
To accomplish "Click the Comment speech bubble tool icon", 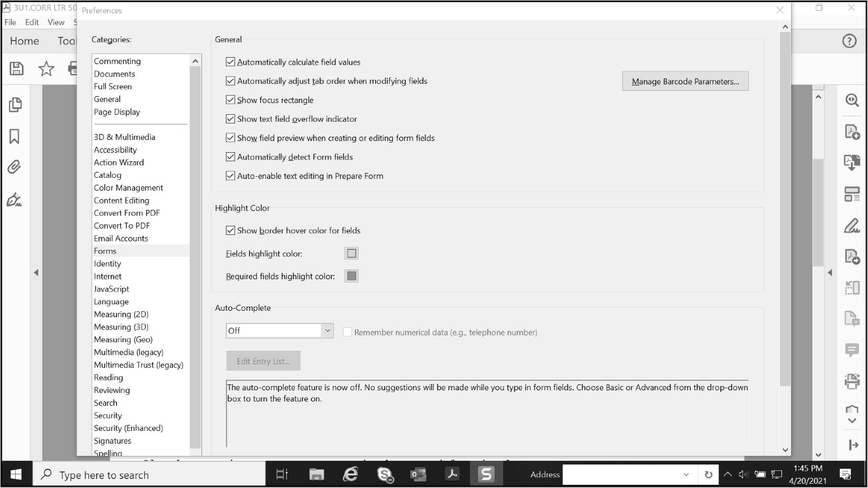I will 851,350.
